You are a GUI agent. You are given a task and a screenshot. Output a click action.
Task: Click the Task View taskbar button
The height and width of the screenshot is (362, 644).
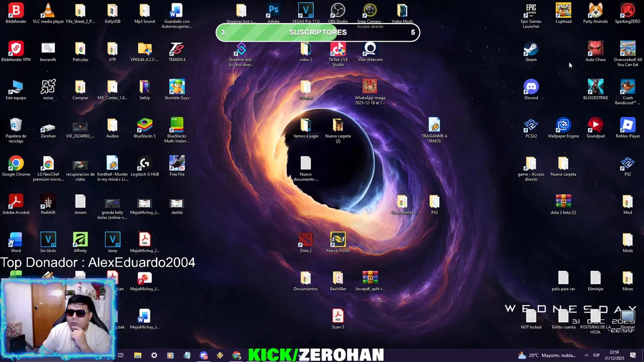pos(121,355)
